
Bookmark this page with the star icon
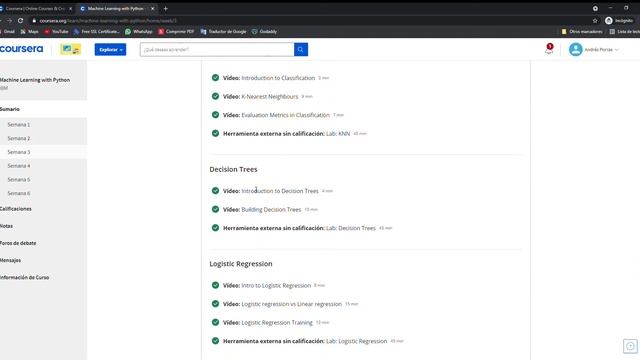point(595,20)
